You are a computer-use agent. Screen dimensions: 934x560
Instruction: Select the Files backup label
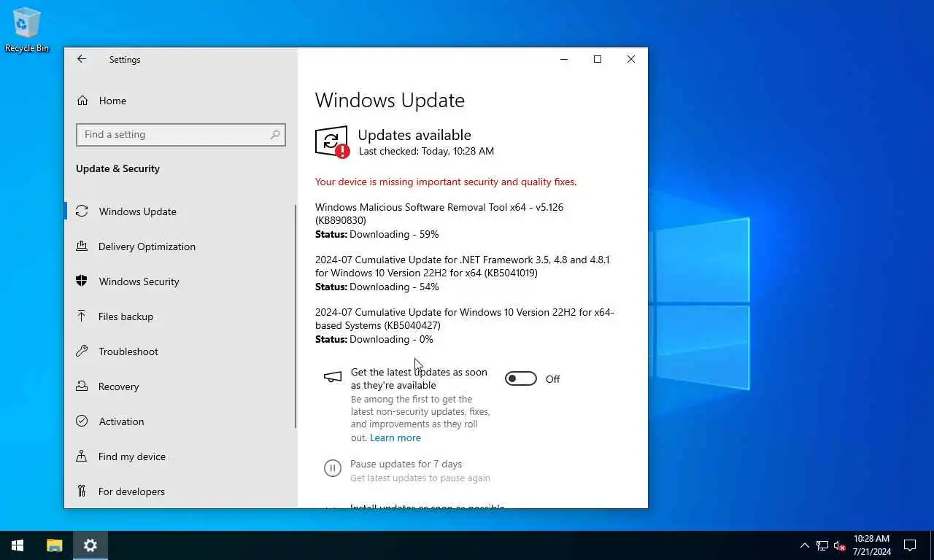tap(126, 316)
